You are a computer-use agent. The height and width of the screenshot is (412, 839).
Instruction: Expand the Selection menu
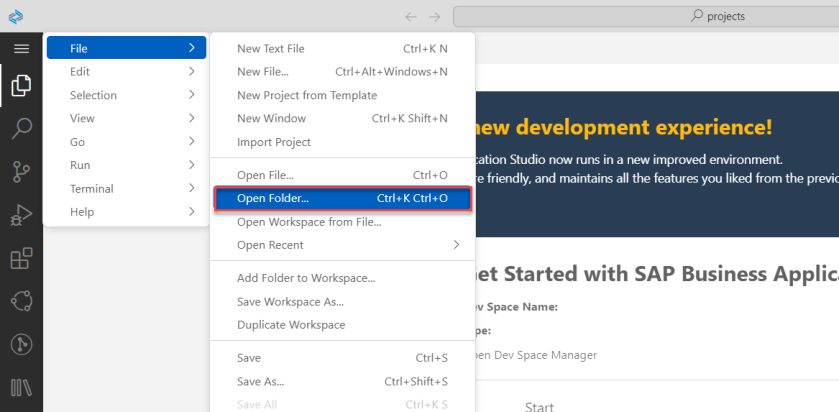126,95
